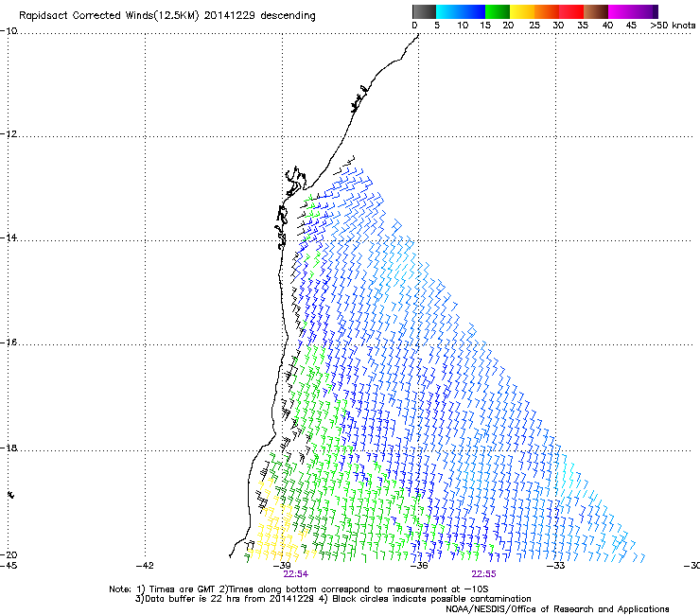Select the yellow 20-25 knots legend swatch
This screenshot has height=615, width=700.
click(x=522, y=11)
